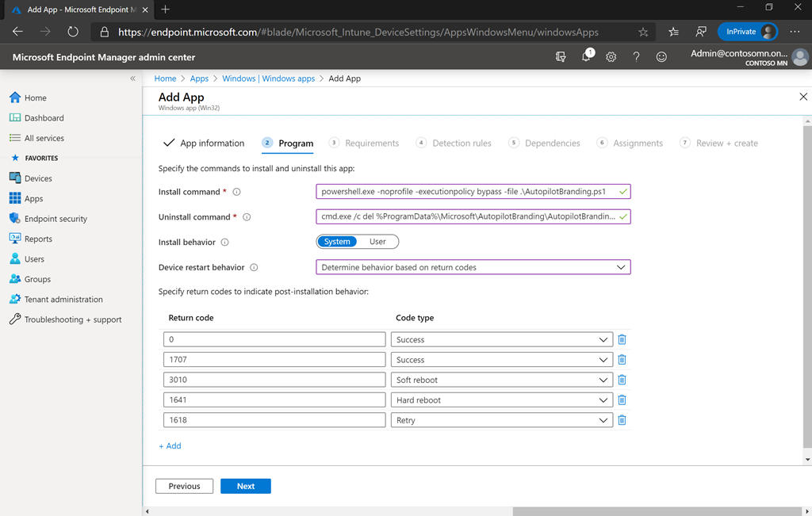Screen dimensions: 812x516
Task: Open the notifications bell icon
Action: (x=586, y=57)
